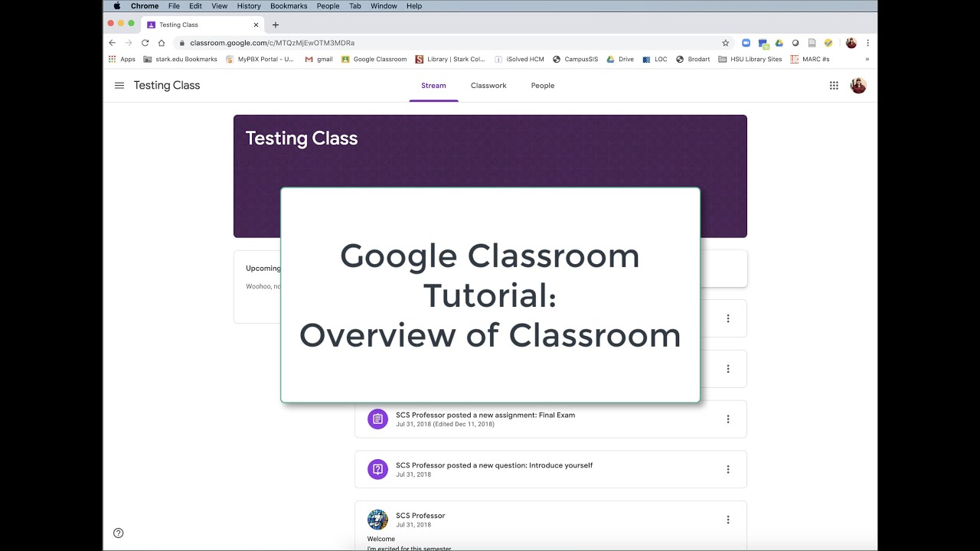Open the Library | Stark Col... bookmark
980x551 pixels.
point(451,59)
